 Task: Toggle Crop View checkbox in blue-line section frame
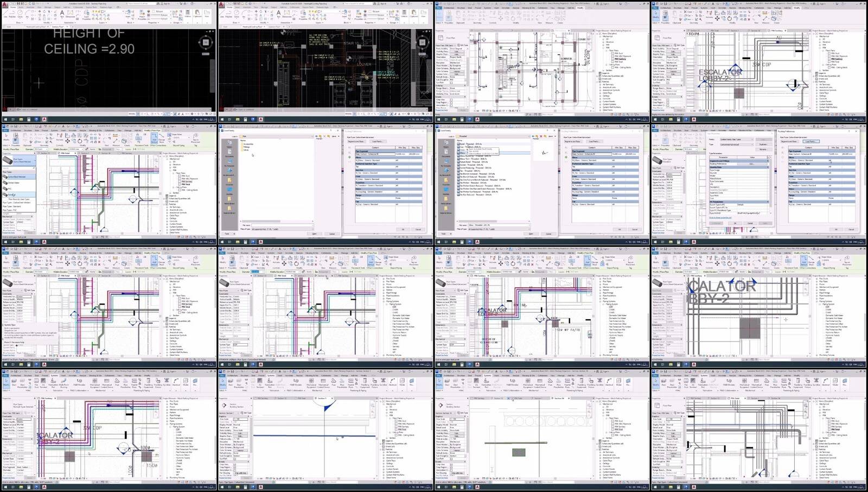(x=234, y=465)
